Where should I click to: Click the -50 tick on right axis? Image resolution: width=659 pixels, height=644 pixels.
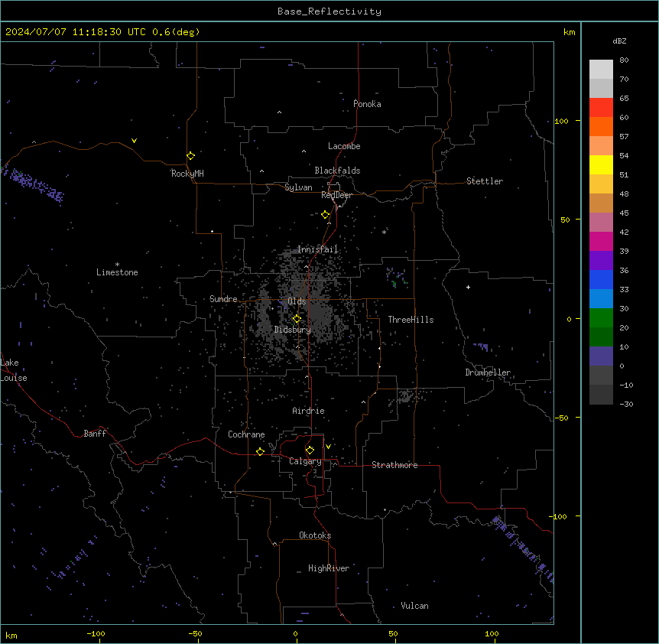tap(561, 418)
